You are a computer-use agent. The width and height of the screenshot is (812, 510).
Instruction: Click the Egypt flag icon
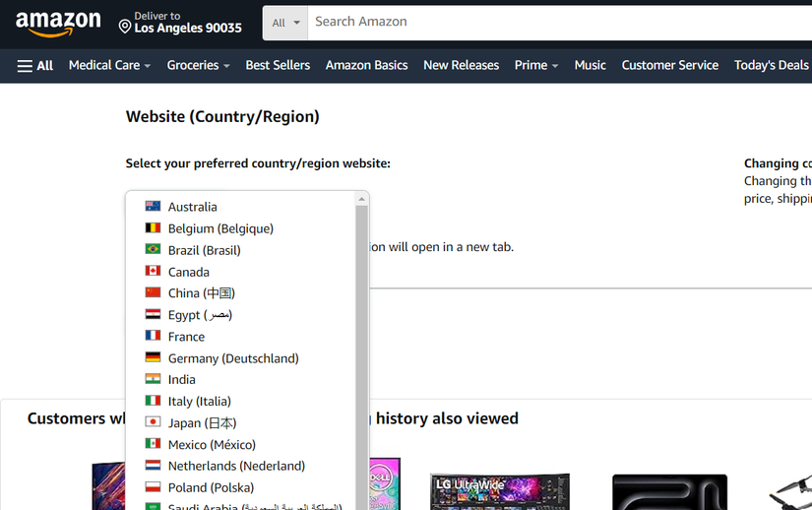click(153, 314)
